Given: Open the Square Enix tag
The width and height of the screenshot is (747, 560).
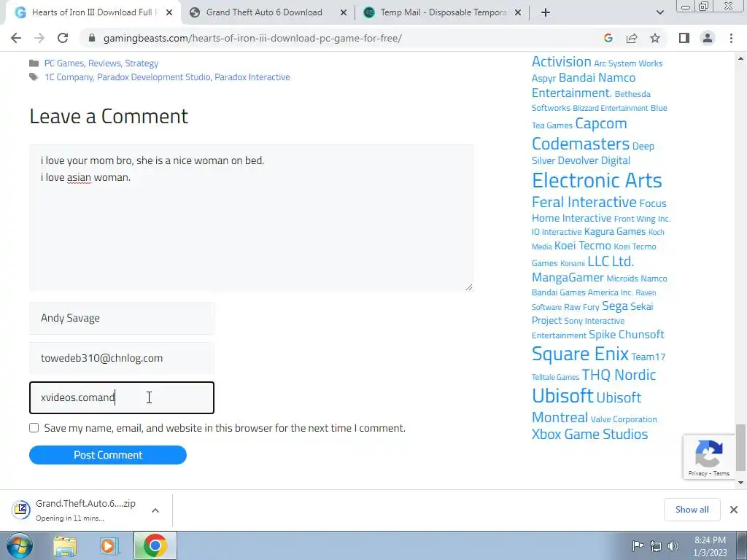Looking at the screenshot, I should [x=580, y=354].
